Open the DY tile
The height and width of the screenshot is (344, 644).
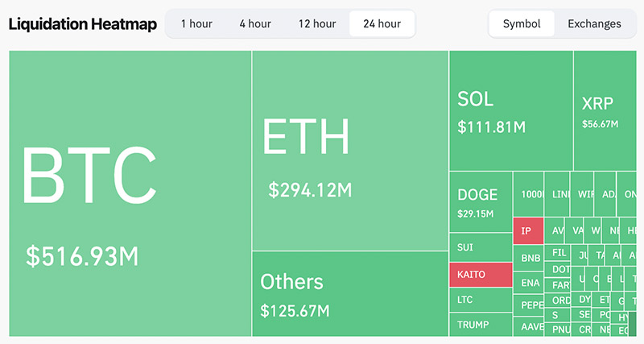[x=581, y=299]
